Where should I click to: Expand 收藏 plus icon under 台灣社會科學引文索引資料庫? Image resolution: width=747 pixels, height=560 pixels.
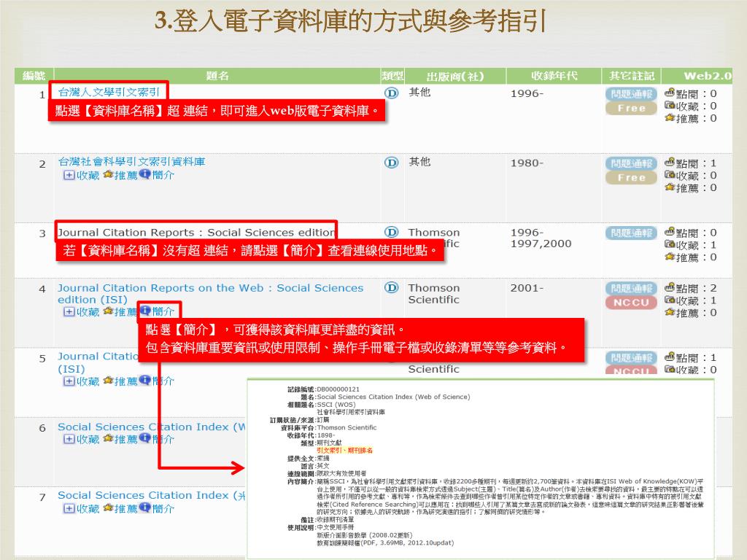tap(69, 175)
